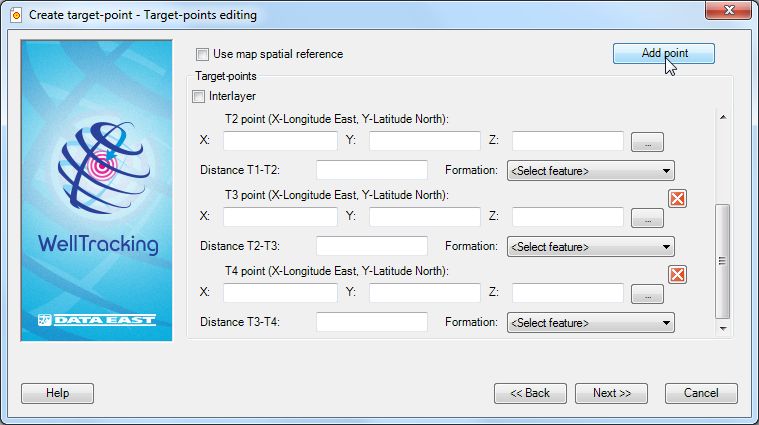Toggle the Interlayer checkbox
This screenshot has width=759, height=425.
pos(198,96)
